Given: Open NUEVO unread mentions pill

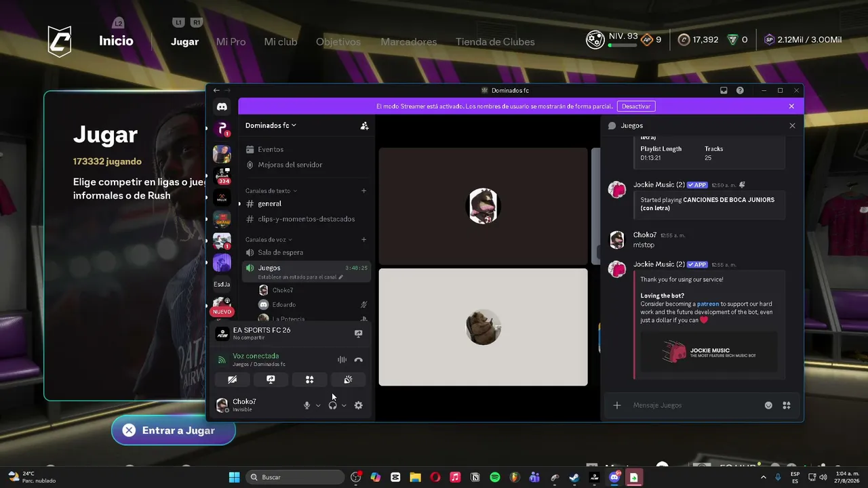Looking at the screenshot, I should click(222, 312).
